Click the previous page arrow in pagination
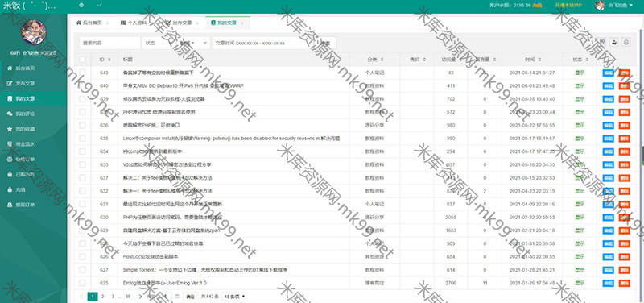644x303 pixels. coord(81,296)
